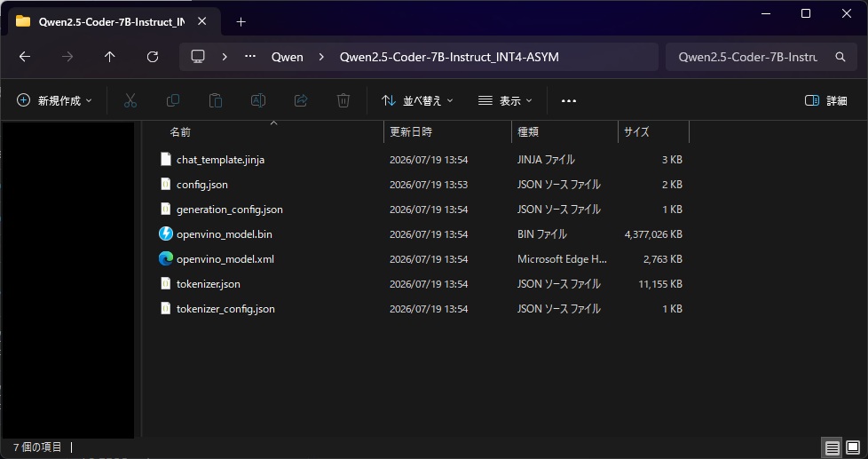Click the generation_config.json file name
Viewport: 868px width, 459px height.
pyautogui.click(x=230, y=210)
